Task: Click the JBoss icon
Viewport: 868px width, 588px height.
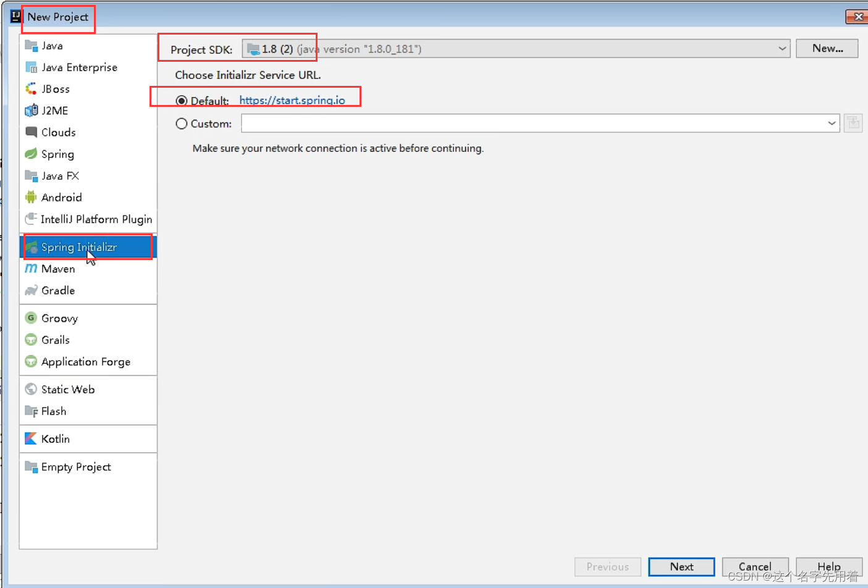Action: pos(31,89)
